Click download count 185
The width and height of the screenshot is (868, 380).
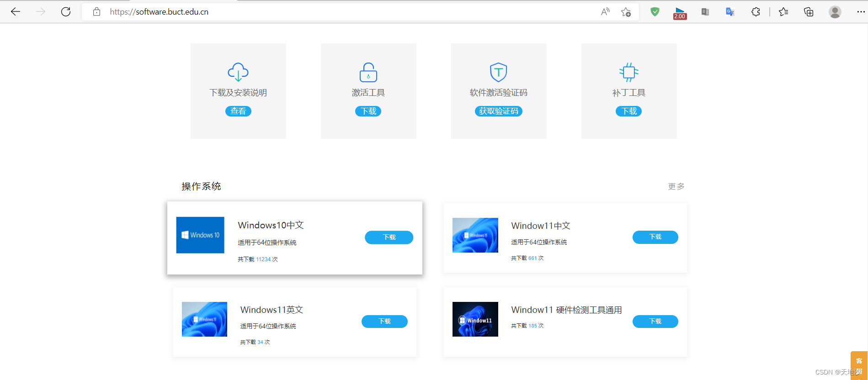coord(533,326)
